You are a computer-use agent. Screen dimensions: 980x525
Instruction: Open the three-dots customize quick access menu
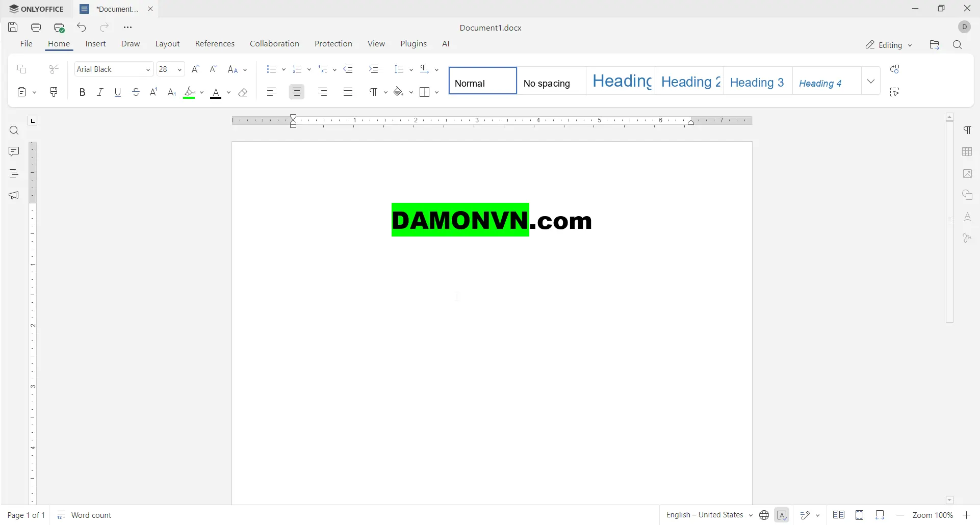click(127, 28)
